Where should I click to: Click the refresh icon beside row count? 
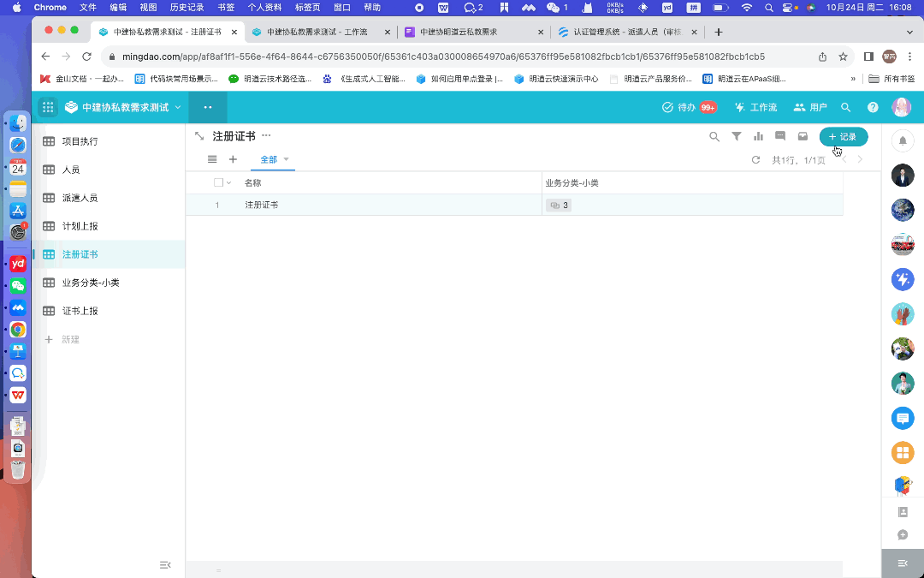pyautogui.click(x=755, y=160)
